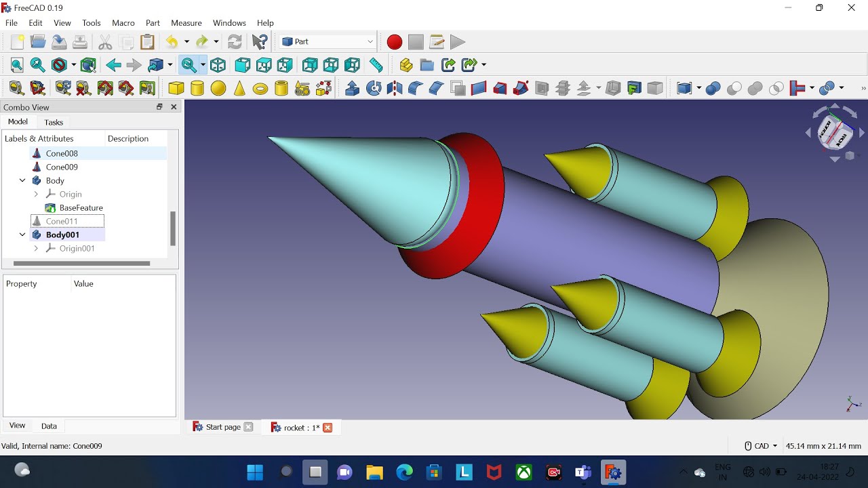This screenshot has height=488, width=868.
Task: Switch to the Data property tab
Action: [49, 426]
